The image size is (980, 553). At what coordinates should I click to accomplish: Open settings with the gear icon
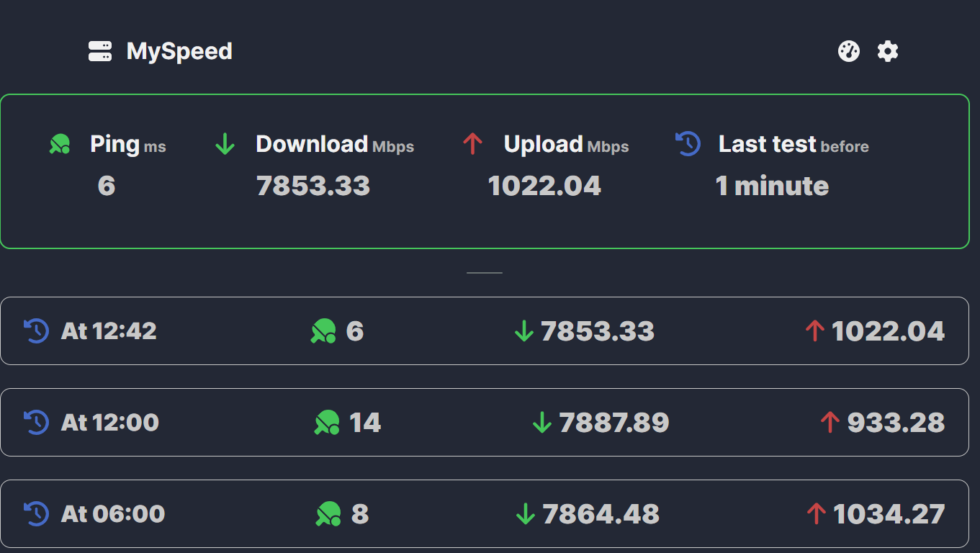point(888,51)
